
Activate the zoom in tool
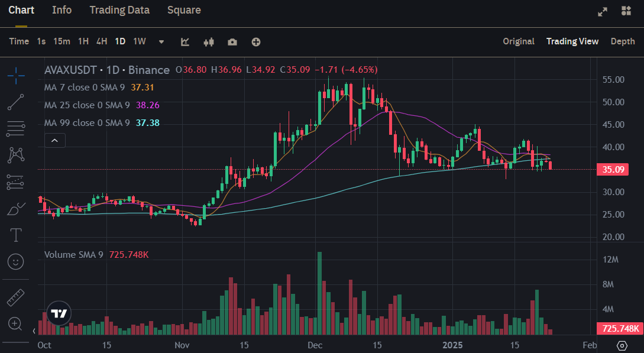pos(15,324)
